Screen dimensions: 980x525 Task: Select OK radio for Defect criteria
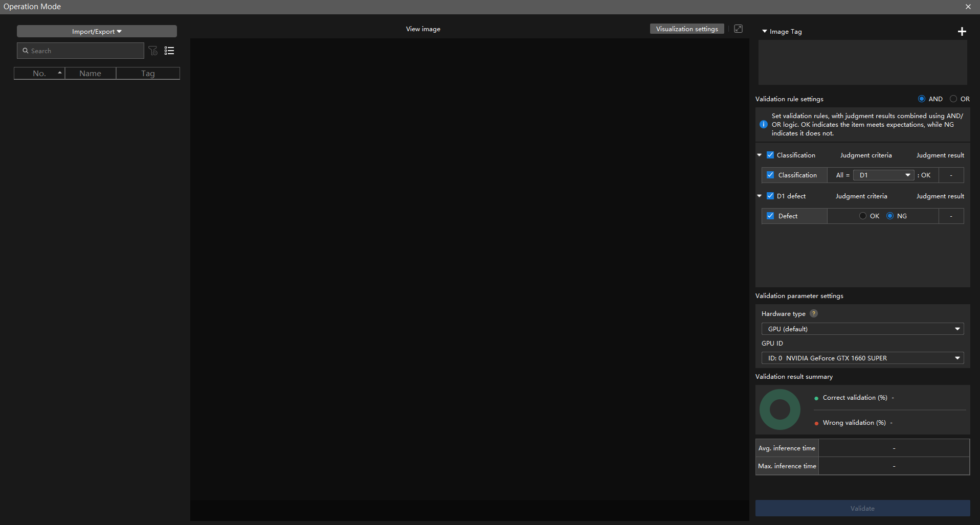click(x=863, y=216)
